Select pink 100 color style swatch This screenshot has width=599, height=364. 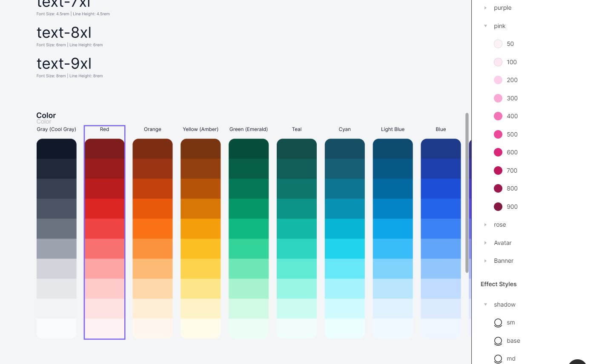(498, 62)
